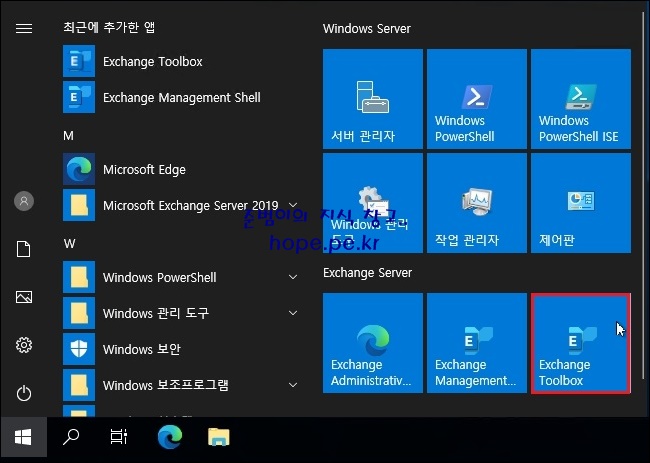Click the Microsoft Exchange Server 2019 folder icon
Image resolution: width=650 pixels, height=463 pixels.
[79, 206]
